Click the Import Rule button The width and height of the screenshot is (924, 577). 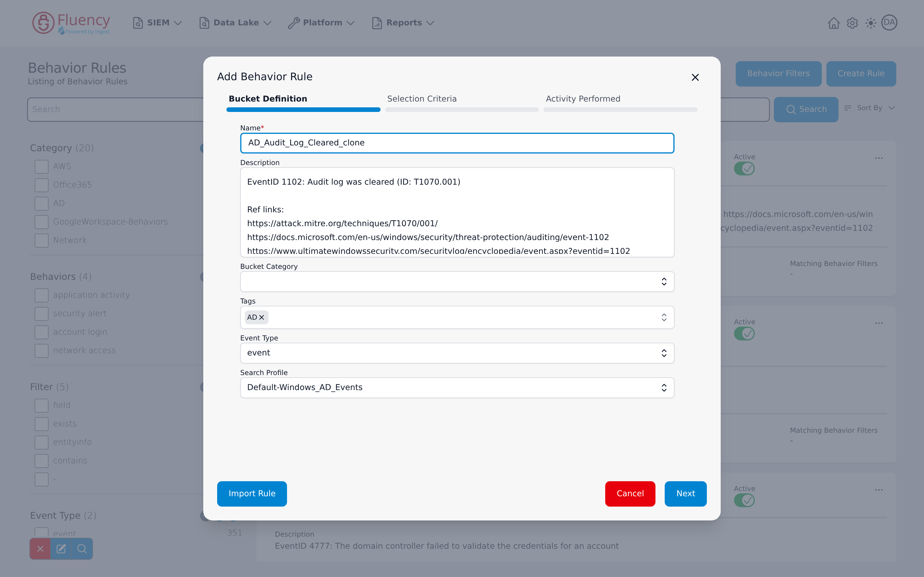pyautogui.click(x=252, y=494)
